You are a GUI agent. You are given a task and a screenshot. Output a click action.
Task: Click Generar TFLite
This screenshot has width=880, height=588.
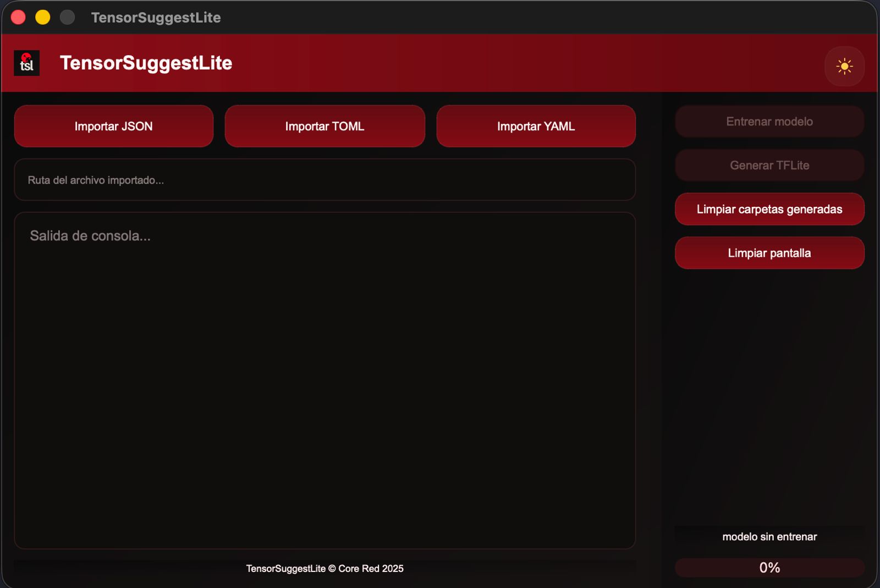tap(769, 165)
